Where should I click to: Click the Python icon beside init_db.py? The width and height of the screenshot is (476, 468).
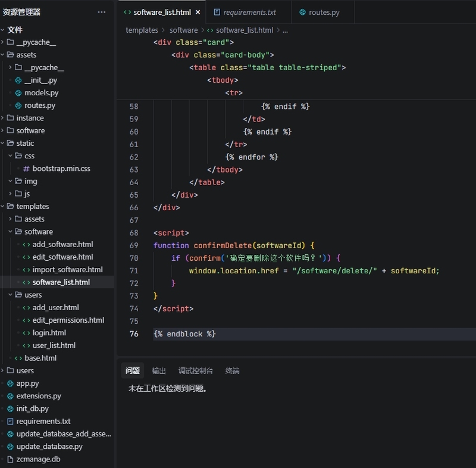(10, 408)
